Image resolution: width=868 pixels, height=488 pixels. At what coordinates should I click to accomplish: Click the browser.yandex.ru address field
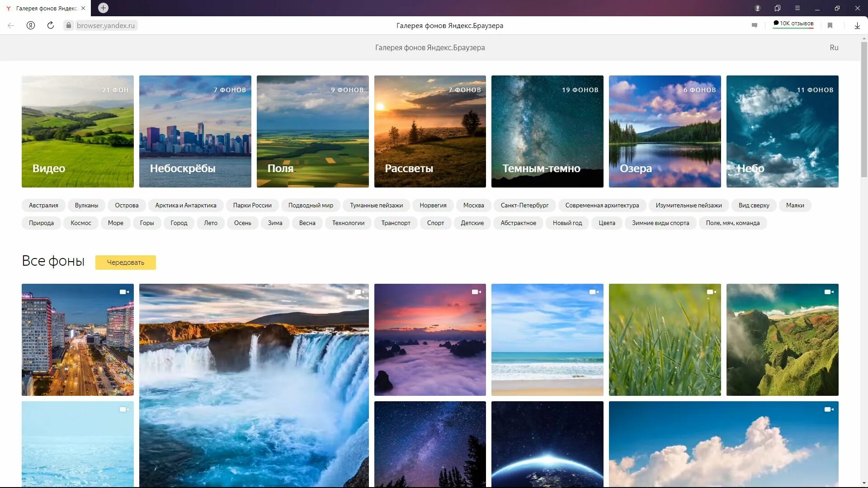(106, 25)
